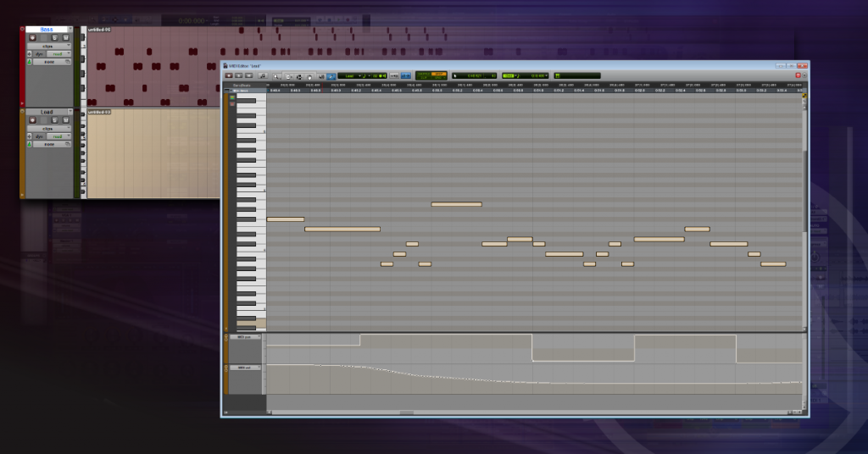868x454 pixels.
Task: Solo the Lead track
Action: [x=54, y=120]
